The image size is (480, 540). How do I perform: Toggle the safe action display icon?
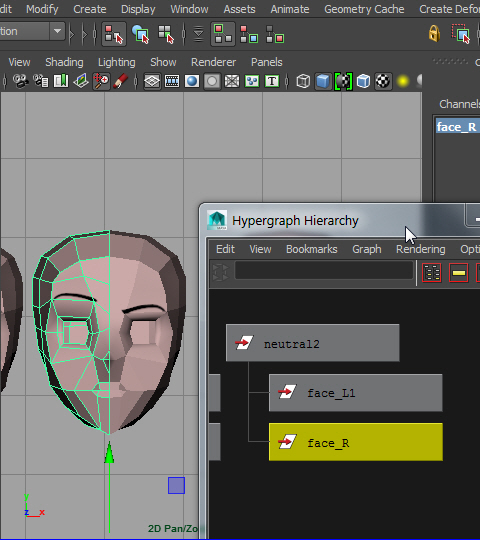252,81
